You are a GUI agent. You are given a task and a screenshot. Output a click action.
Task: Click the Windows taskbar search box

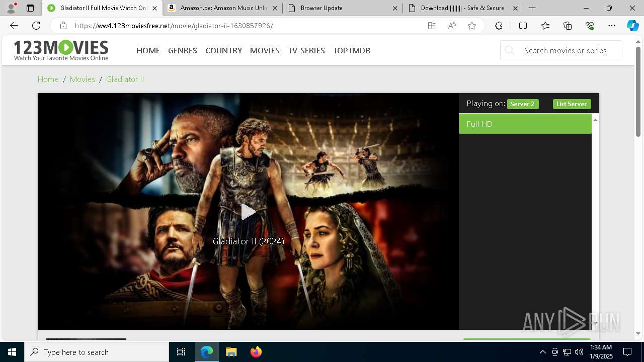point(97,352)
